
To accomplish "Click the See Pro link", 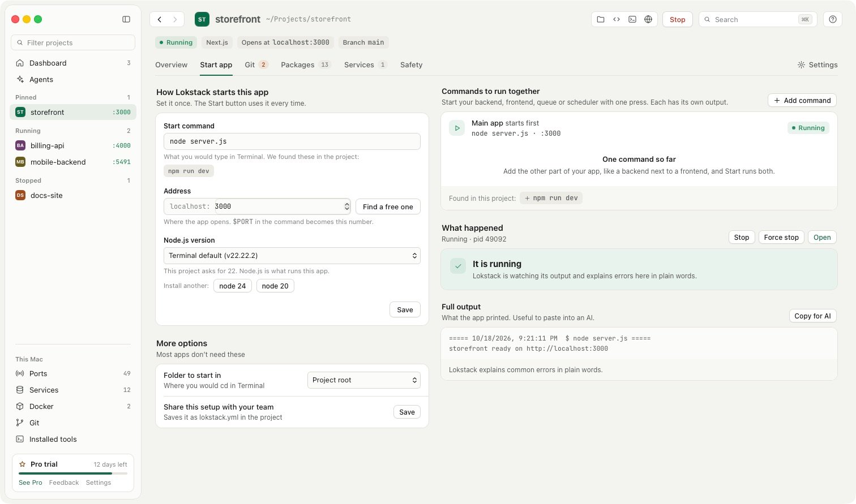I will (31, 483).
